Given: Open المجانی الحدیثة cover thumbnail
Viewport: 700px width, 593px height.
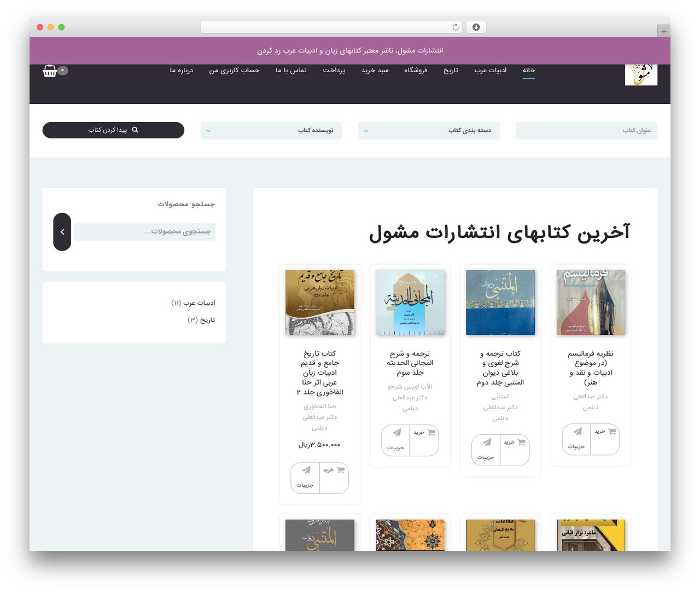Looking at the screenshot, I should (x=410, y=303).
